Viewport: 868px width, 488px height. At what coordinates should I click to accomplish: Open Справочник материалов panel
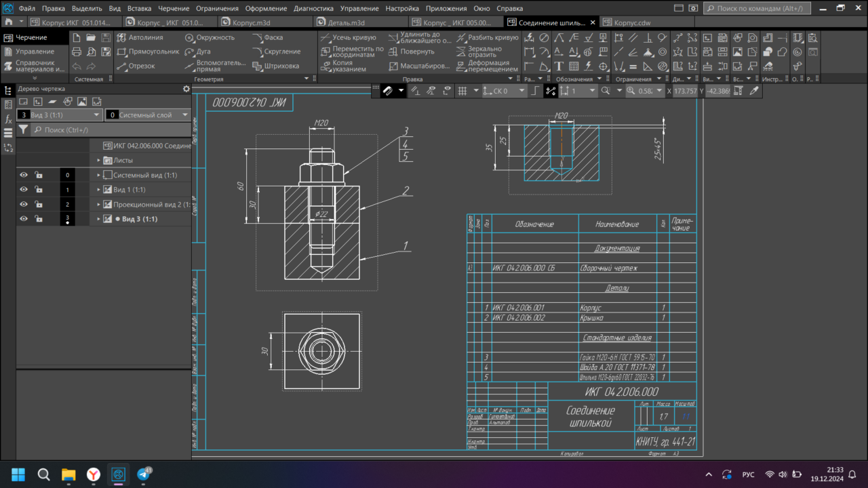point(35,66)
